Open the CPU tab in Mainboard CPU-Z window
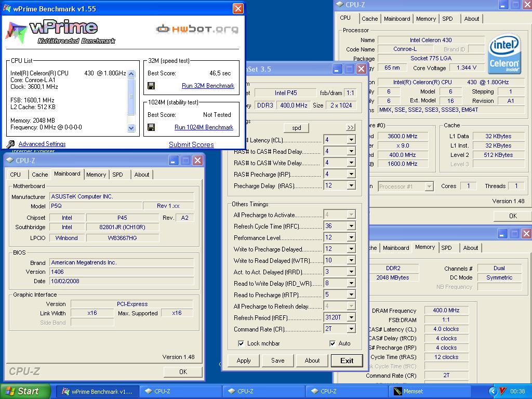 [15, 175]
